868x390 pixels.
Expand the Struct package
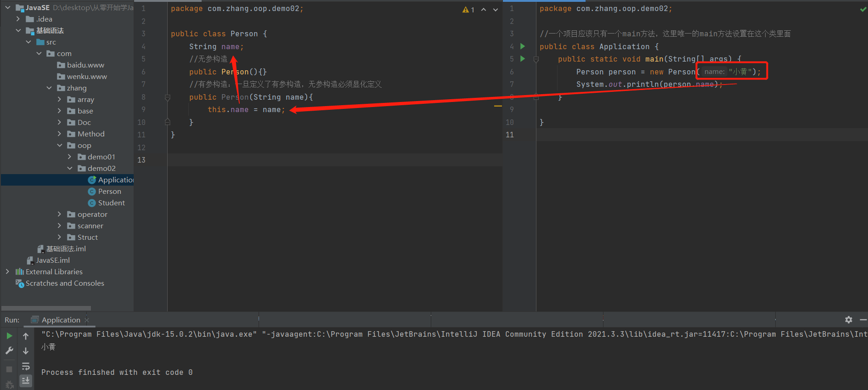click(59, 237)
